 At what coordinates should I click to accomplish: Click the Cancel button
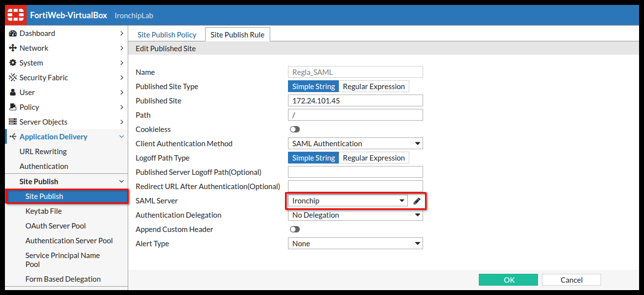tap(571, 280)
